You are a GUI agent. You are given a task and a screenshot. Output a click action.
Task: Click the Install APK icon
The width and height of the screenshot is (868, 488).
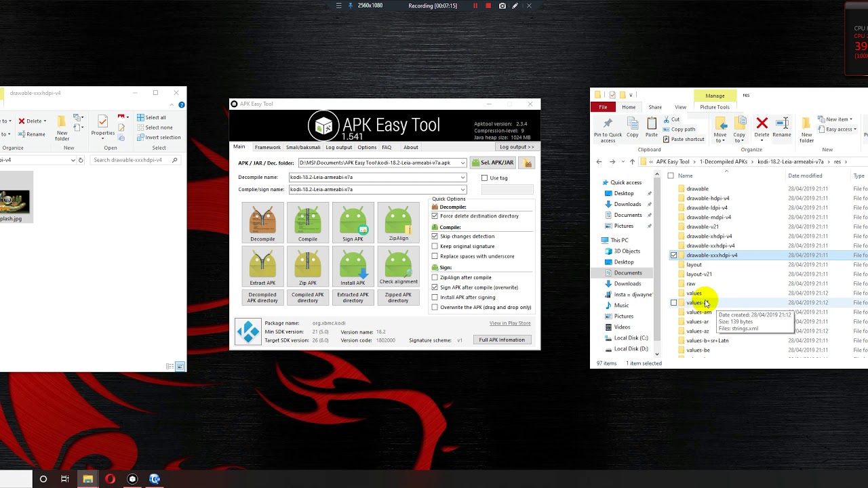pyautogui.click(x=353, y=266)
